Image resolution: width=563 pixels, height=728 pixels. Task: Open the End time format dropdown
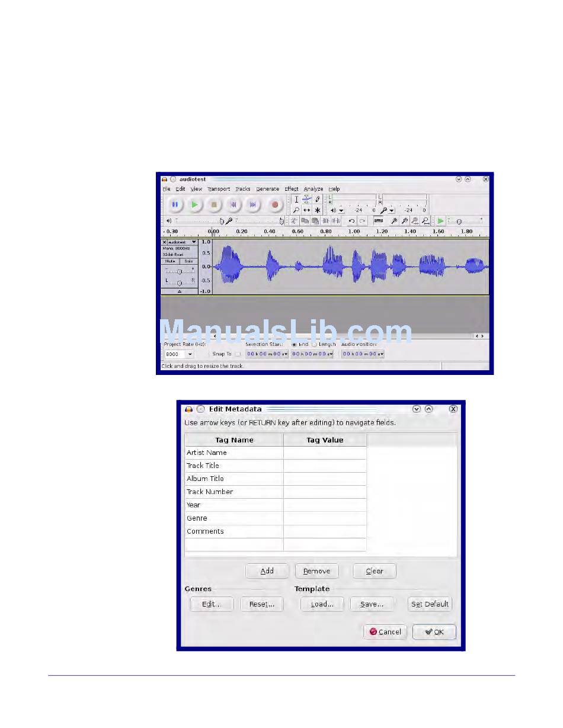pyautogui.click(x=331, y=354)
